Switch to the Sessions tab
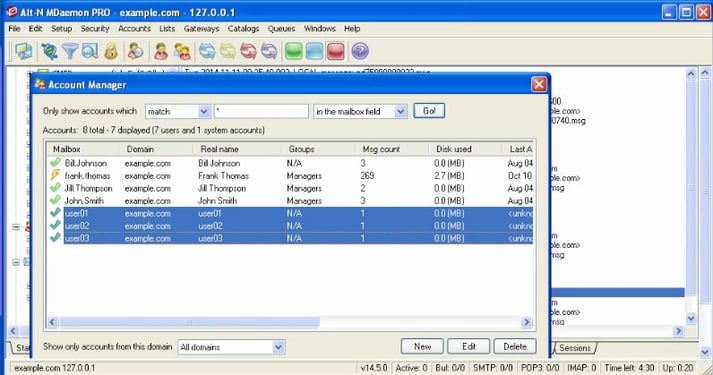This screenshot has height=375, width=713. click(x=575, y=348)
